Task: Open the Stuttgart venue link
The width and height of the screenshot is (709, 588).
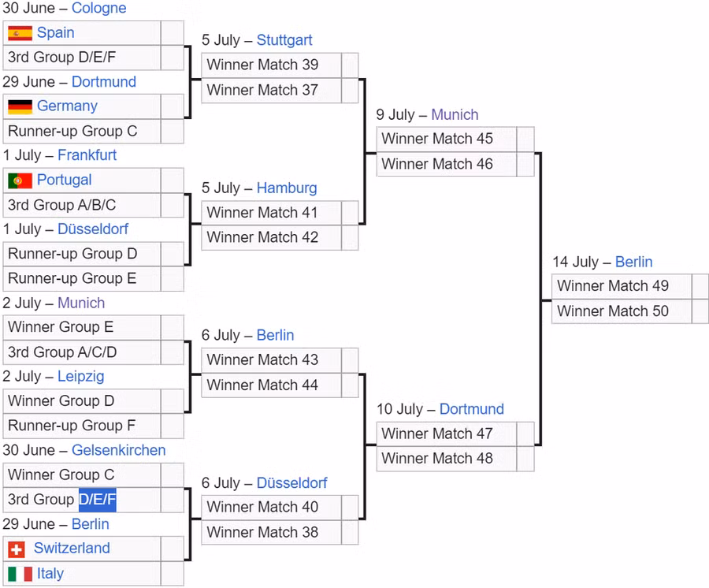Action: pyautogui.click(x=284, y=40)
